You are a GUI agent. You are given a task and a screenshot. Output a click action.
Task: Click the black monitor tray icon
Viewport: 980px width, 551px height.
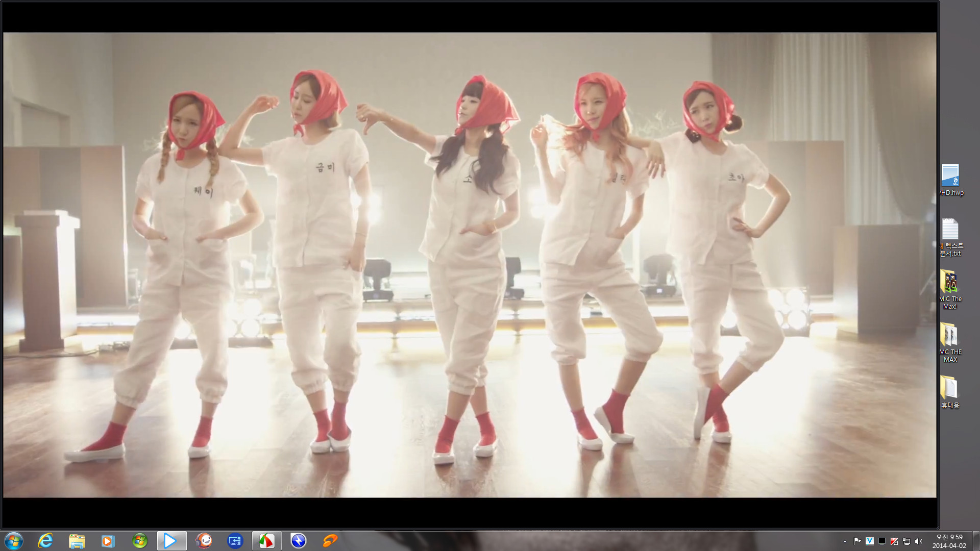(x=881, y=541)
